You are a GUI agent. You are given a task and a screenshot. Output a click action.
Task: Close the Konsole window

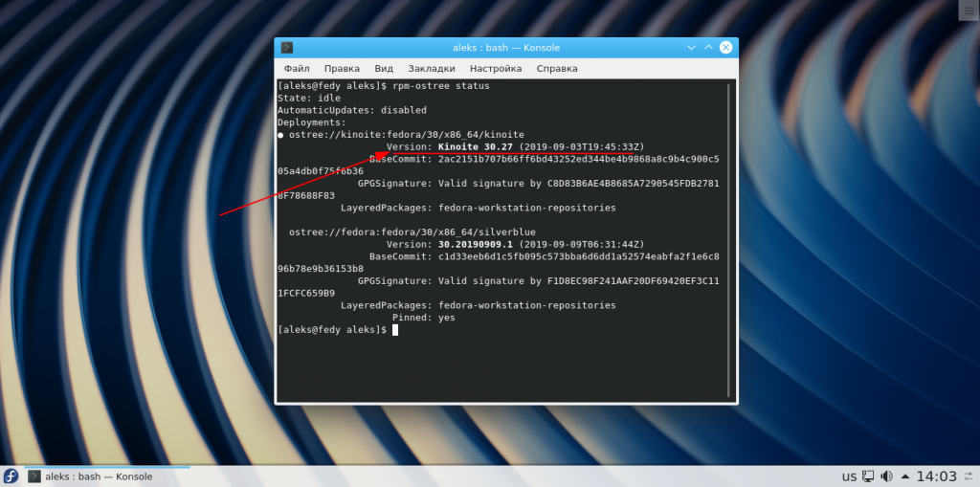(x=725, y=48)
